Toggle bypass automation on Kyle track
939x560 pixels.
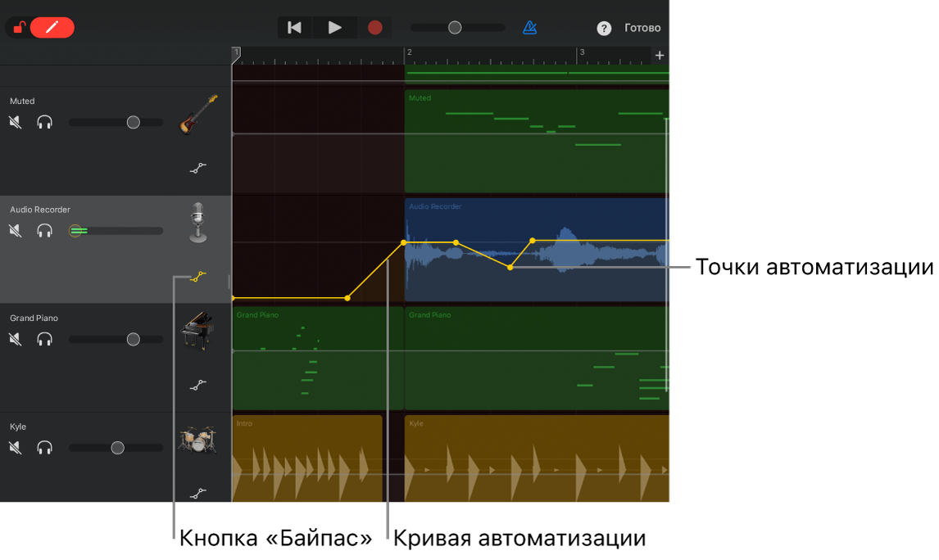pos(198,494)
